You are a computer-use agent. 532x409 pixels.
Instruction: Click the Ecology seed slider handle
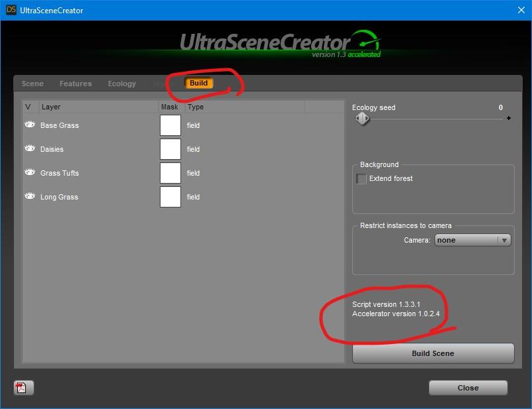362,119
